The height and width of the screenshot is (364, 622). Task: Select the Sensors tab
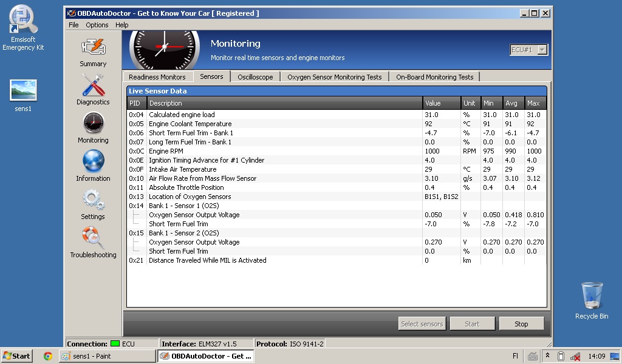(211, 76)
